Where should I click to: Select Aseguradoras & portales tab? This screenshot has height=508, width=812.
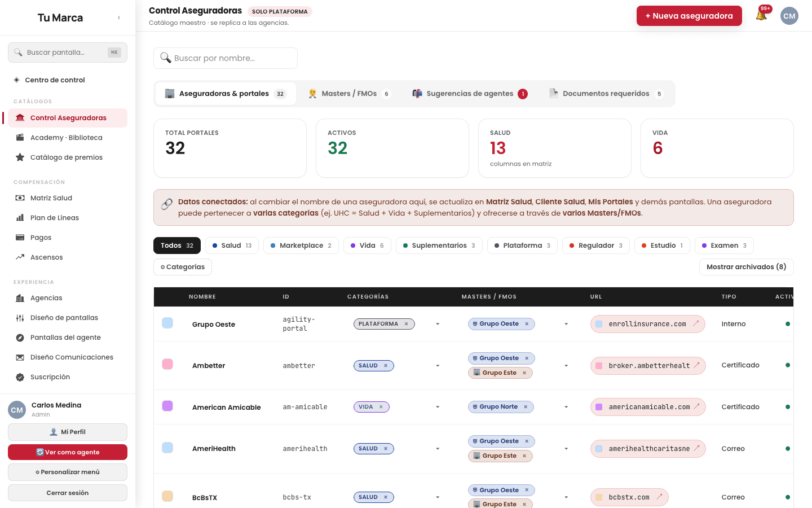(226, 94)
